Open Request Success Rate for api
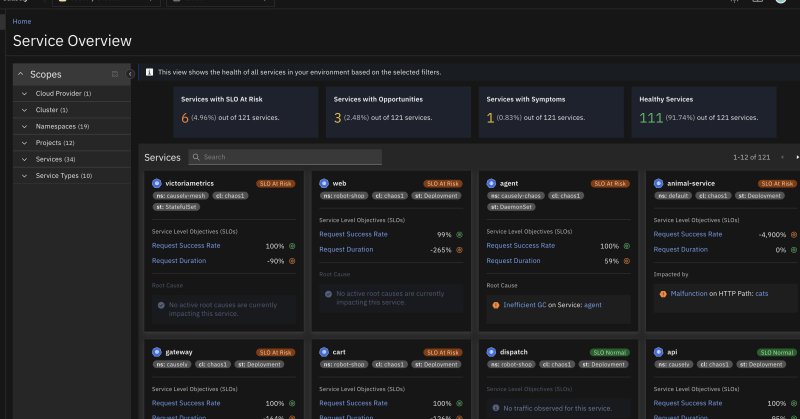 688,403
